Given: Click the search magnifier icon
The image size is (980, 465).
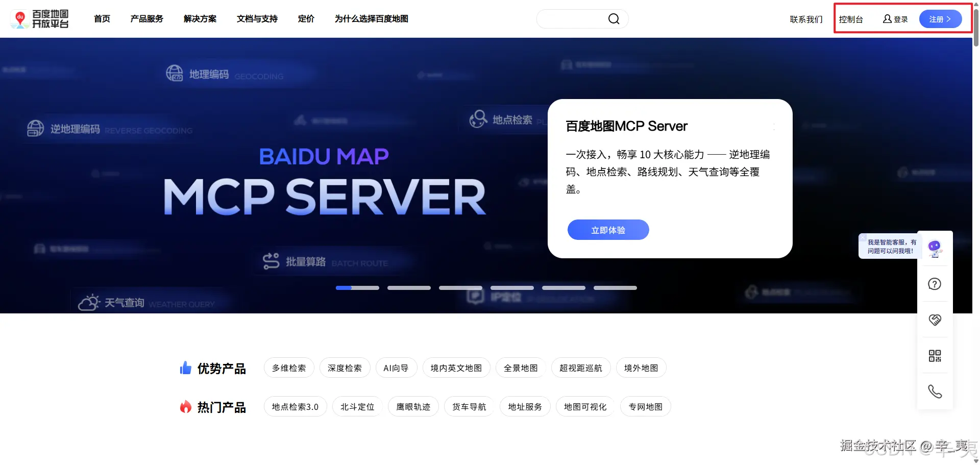Looking at the screenshot, I should [x=614, y=18].
